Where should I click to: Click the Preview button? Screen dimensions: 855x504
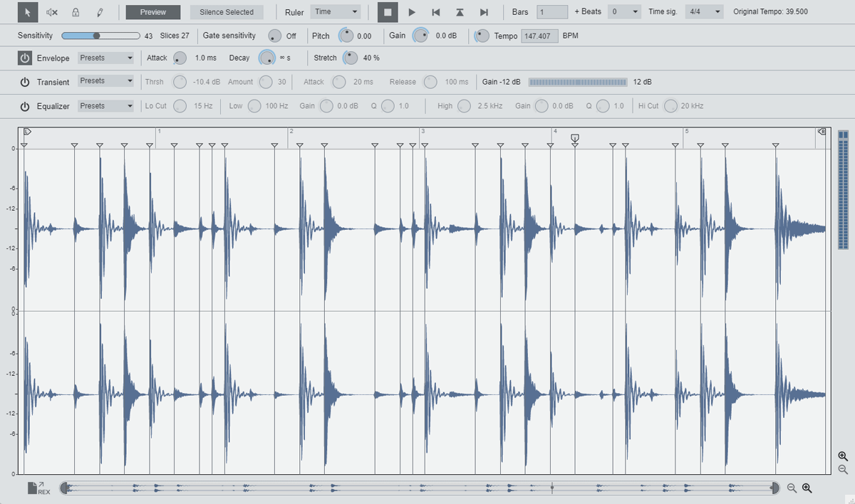click(153, 12)
